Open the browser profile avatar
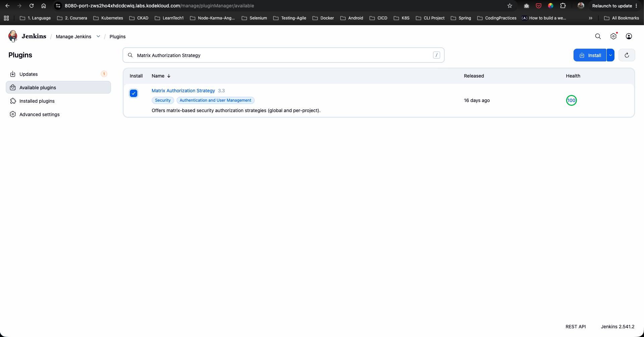Screen dimensions: 644x337 tap(581, 6)
